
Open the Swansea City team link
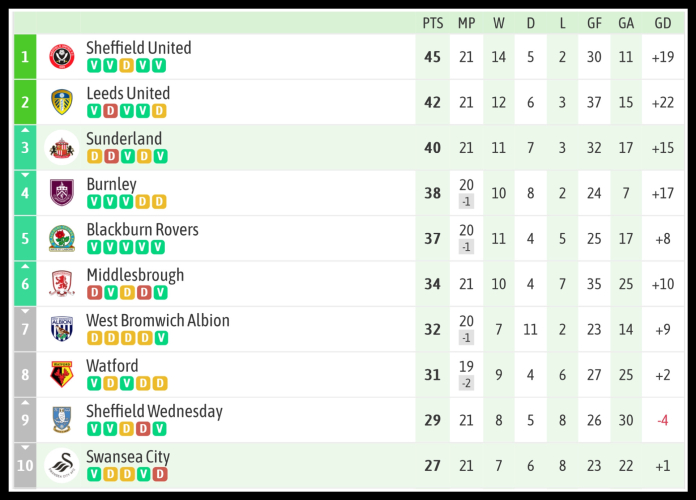pyautogui.click(x=128, y=457)
